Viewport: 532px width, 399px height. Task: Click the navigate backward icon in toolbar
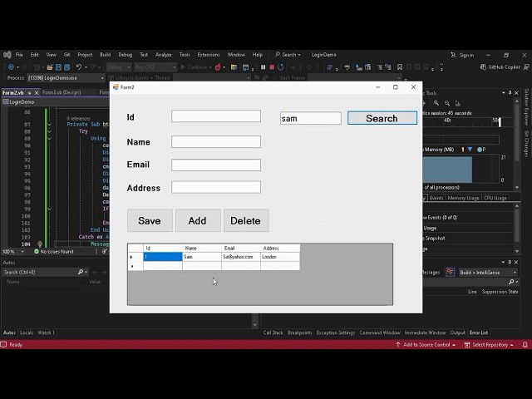(x=11, y=67)
